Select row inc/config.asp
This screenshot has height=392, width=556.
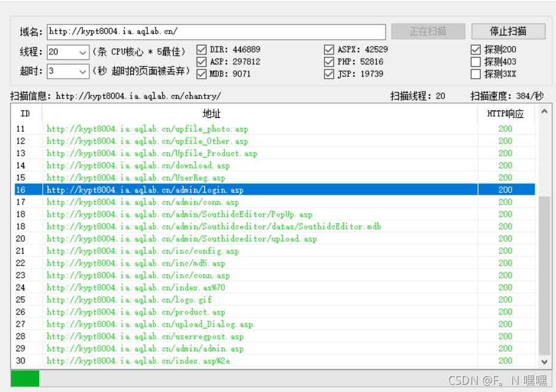pyautogui.click(x=274, y=251)
